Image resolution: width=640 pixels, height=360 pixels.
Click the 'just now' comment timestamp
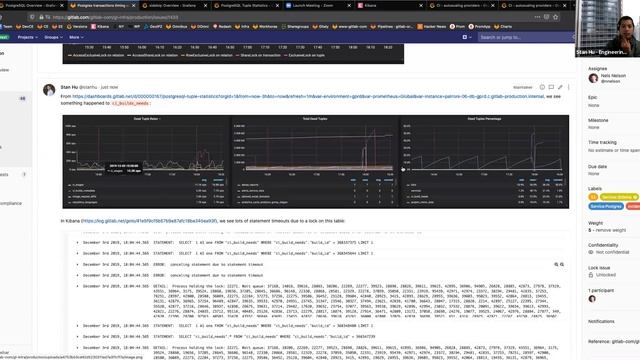[109, 87]
